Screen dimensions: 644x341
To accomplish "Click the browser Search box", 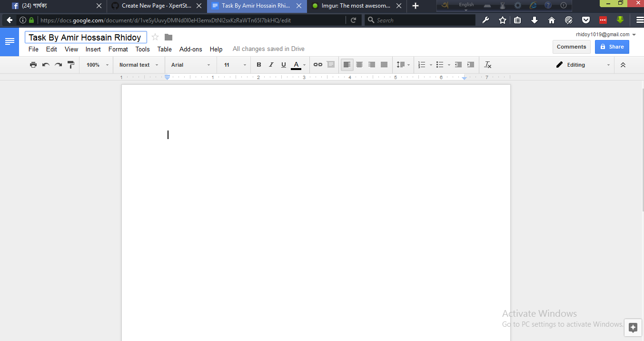I will (420, 20).
